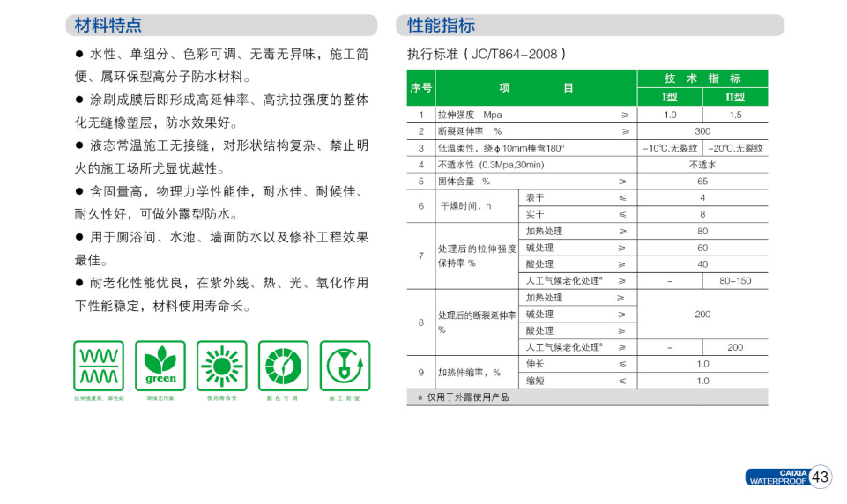Click the shovel easy construction icon
The image size is (847, 504).
(345, 366)
